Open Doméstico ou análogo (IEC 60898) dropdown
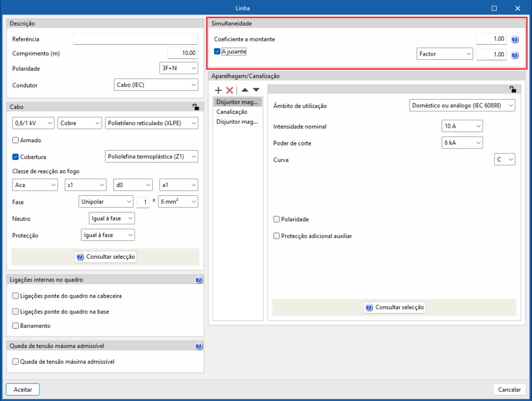532x401 pixels. (x=462, y=105)
